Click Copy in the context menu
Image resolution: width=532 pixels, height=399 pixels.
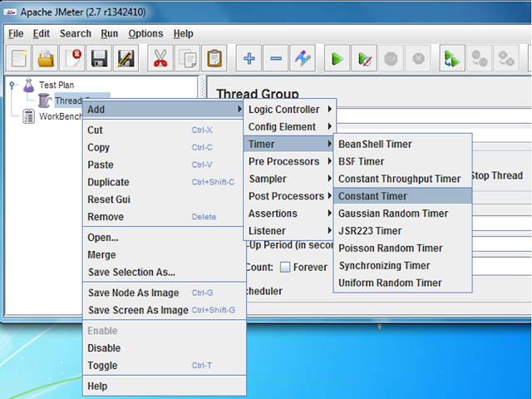pyautogui.click(x=165, y=147)
